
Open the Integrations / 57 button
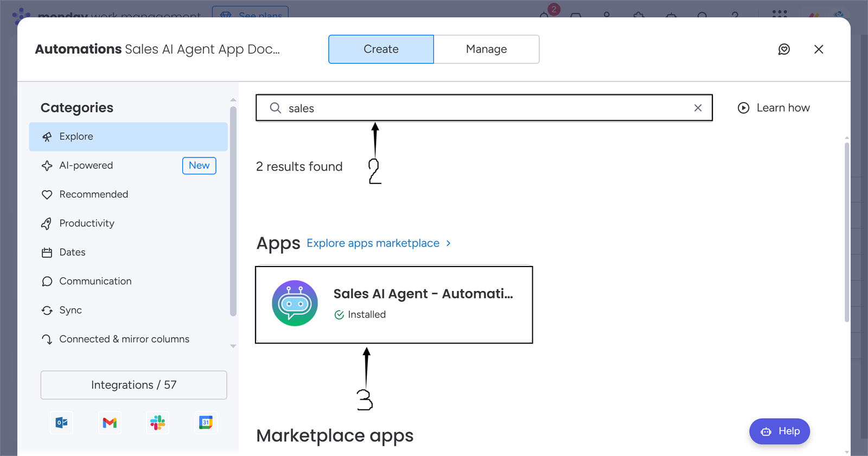133,385
